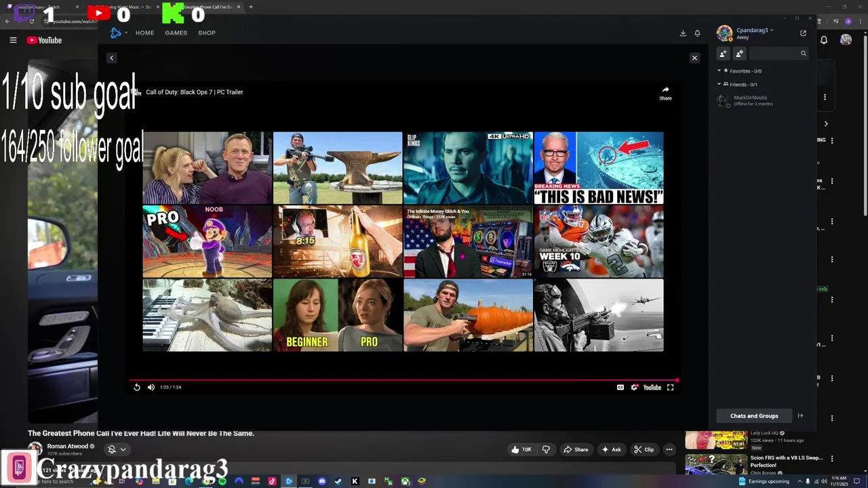This screenshot has height=488, width=868.
Task: Focus the friends search field
Action: coord(778,54)
